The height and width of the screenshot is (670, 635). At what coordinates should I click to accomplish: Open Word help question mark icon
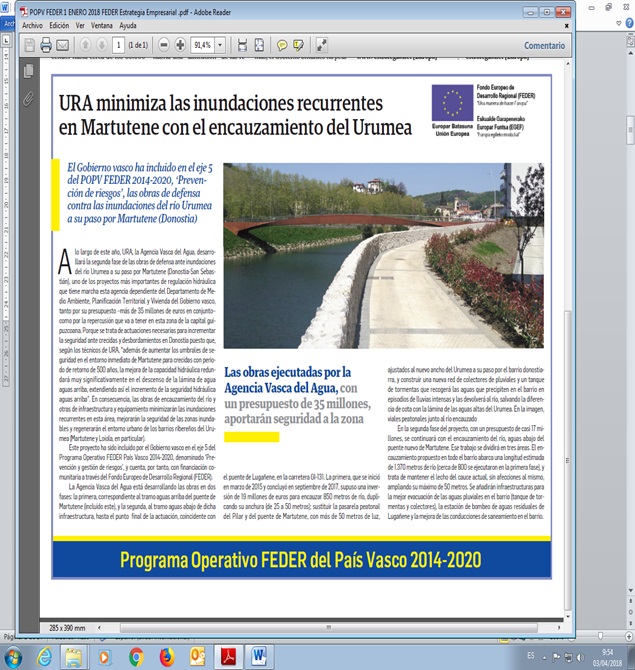pyautogui.click(x=629, y=23)
